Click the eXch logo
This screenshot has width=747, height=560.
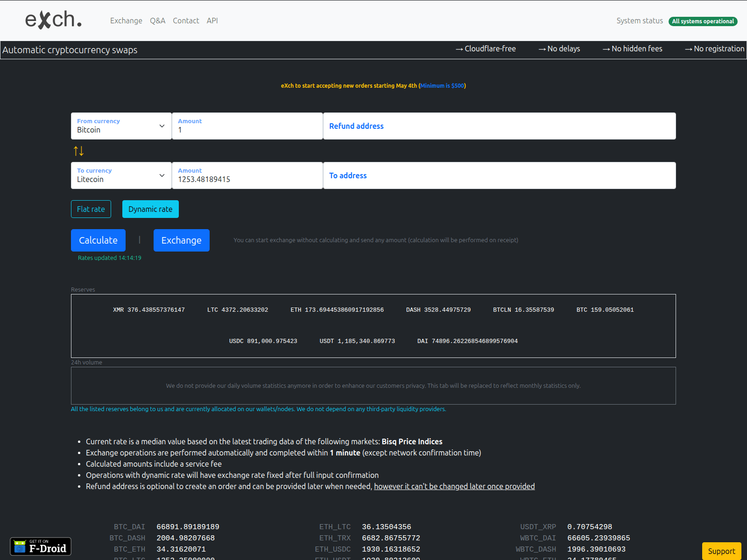click(53, 20)
